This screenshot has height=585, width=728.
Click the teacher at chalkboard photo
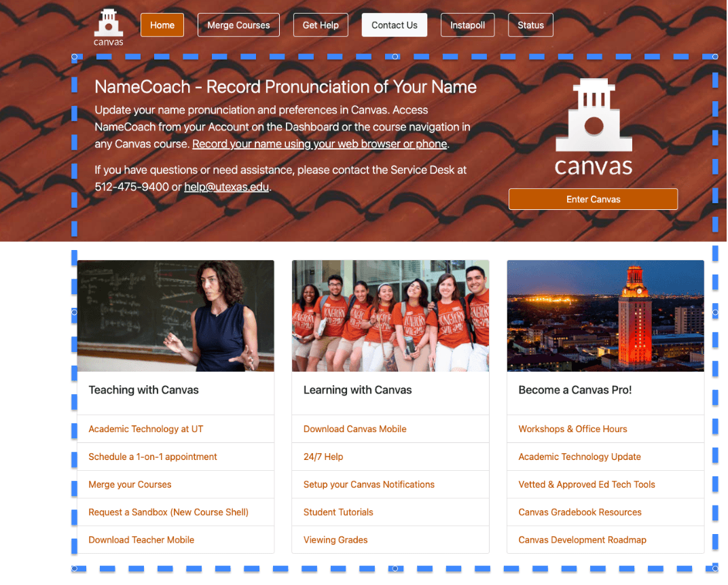click(175, 316)
